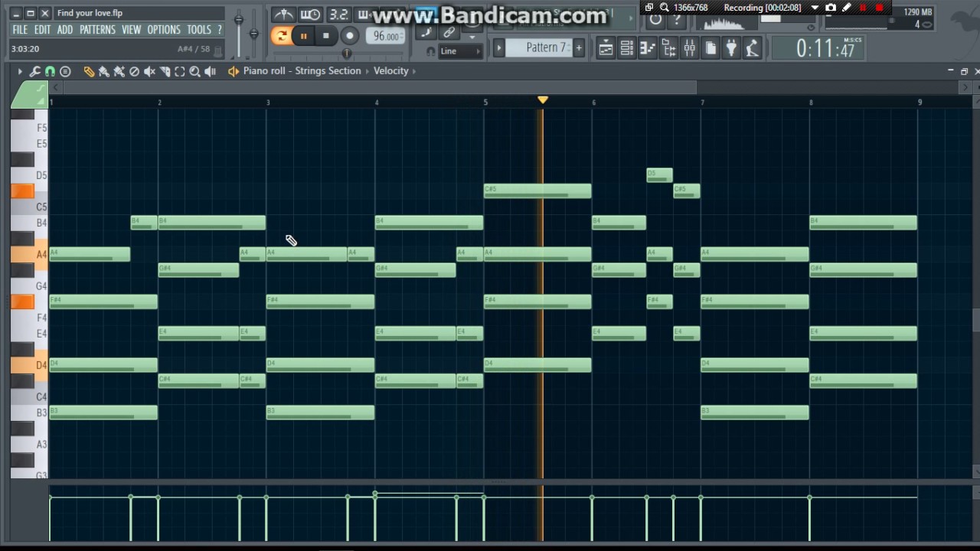Click the B3 note at bar 1
This screenshot has width=980, height=551.
(x=103, y=413)
